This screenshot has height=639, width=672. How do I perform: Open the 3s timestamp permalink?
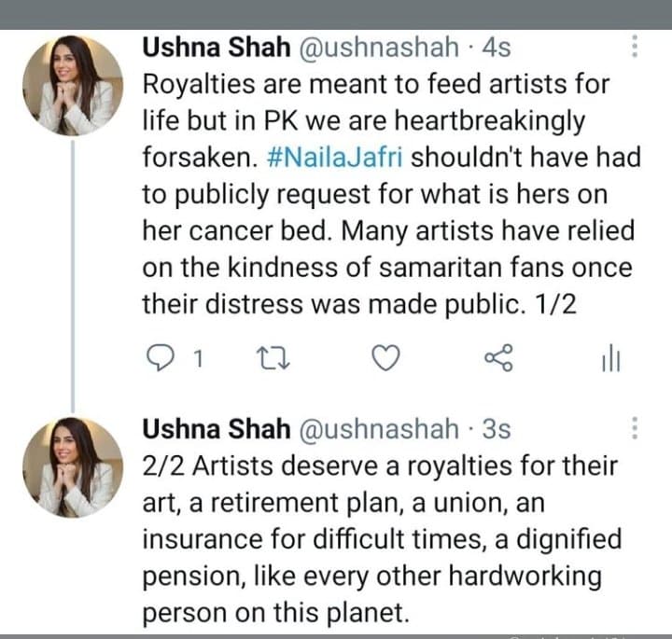point(497,429)
